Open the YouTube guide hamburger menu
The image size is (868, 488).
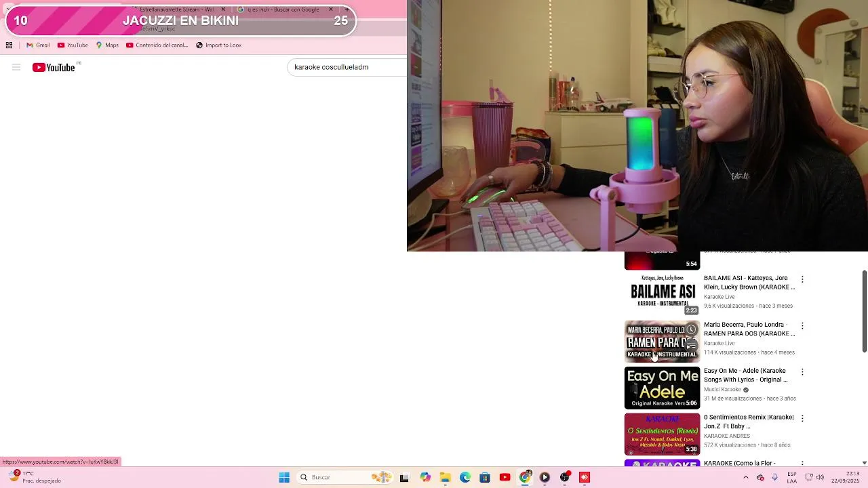point(16,67)
